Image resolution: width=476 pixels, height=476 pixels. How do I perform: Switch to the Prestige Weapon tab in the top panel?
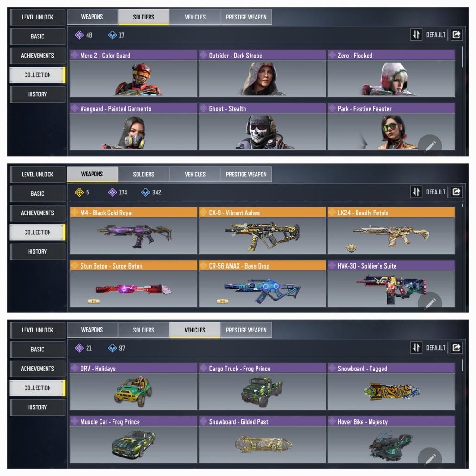(246, 17)
